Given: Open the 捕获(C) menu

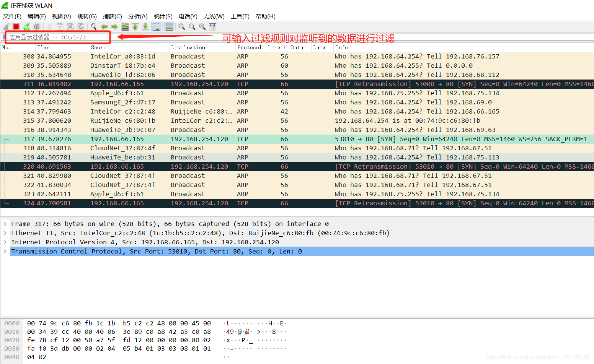Looking at the screenshot, I should (113, 16).
